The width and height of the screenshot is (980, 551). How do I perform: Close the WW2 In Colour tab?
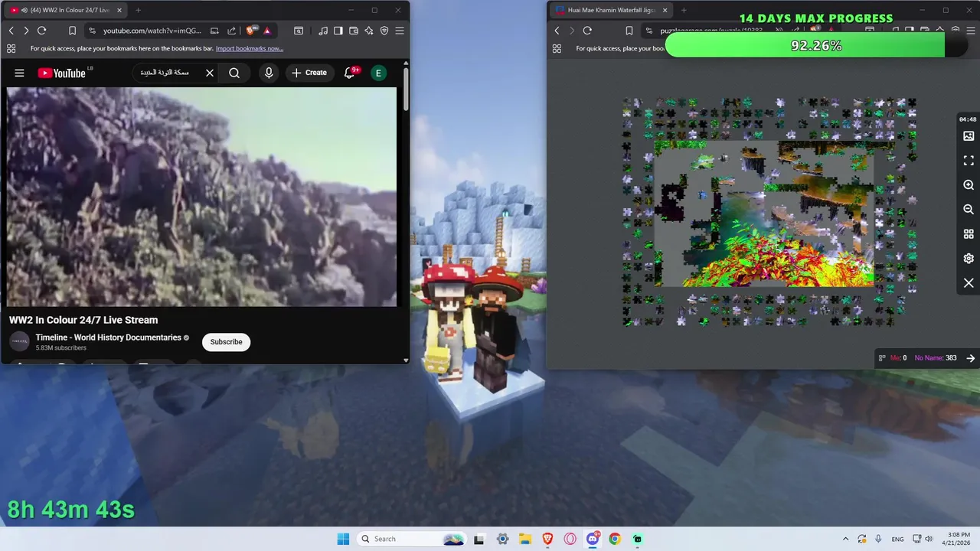pyautogui.click(x=119, y=10)
